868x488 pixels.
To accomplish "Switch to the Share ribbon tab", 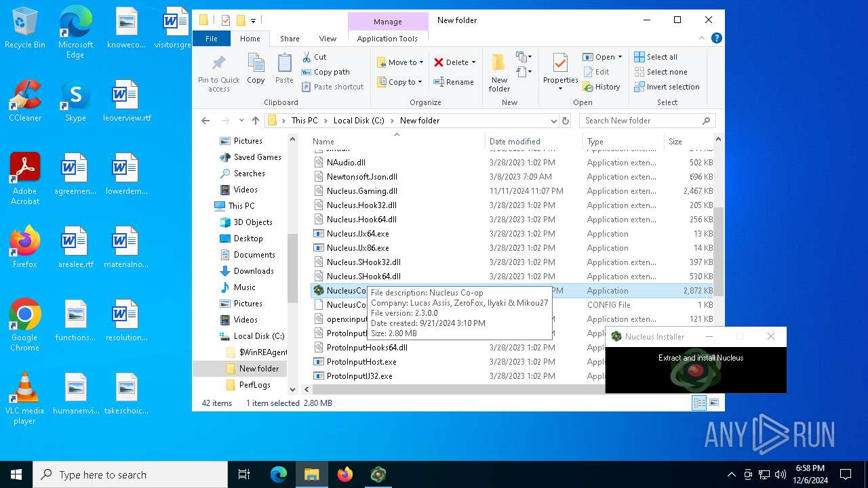I will tap(290, 39).
